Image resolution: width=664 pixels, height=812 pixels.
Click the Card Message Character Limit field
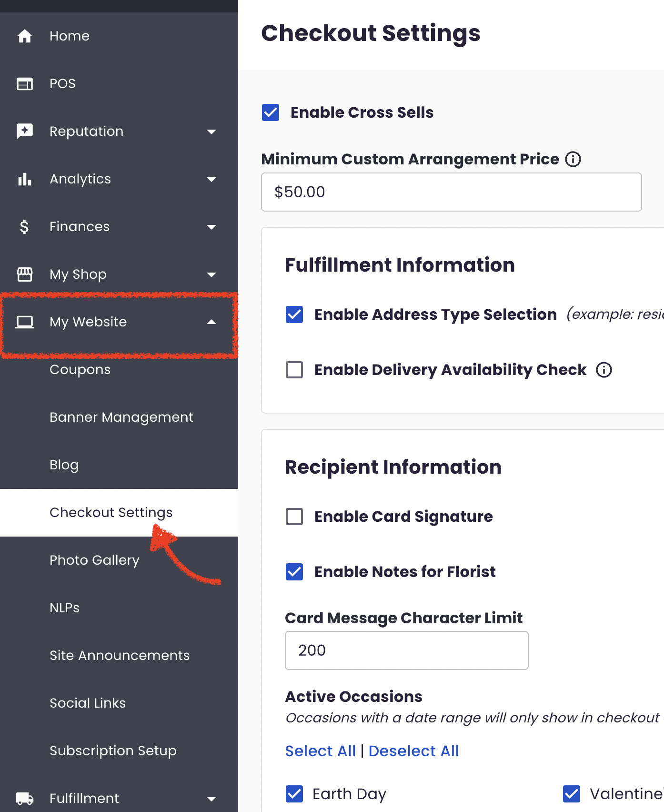click(406, 650)
